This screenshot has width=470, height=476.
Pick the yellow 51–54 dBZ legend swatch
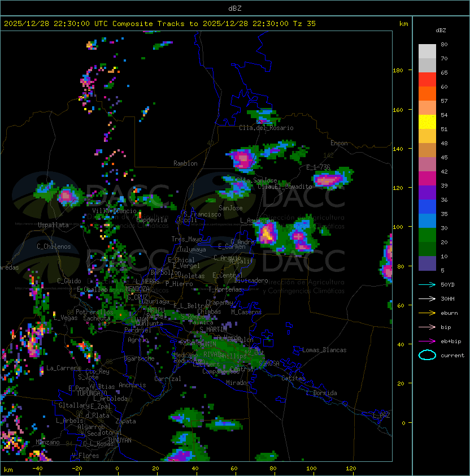(x=427, y=122)
